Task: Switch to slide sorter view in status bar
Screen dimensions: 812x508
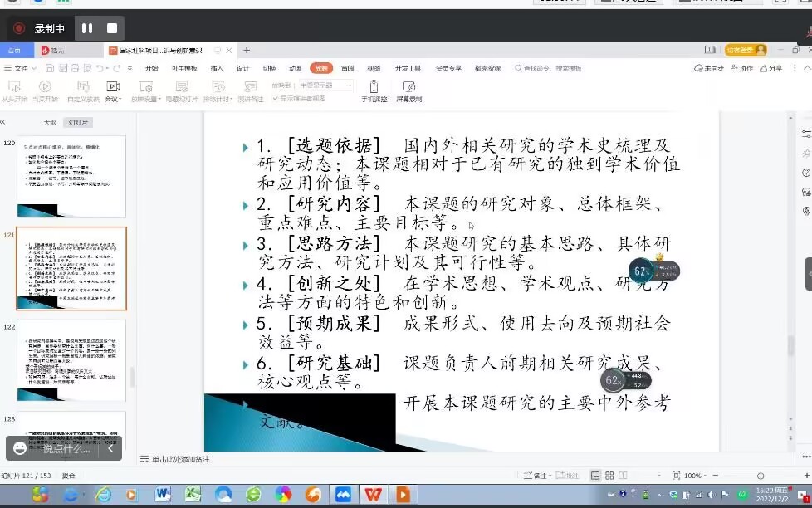Action: (609, 476)
